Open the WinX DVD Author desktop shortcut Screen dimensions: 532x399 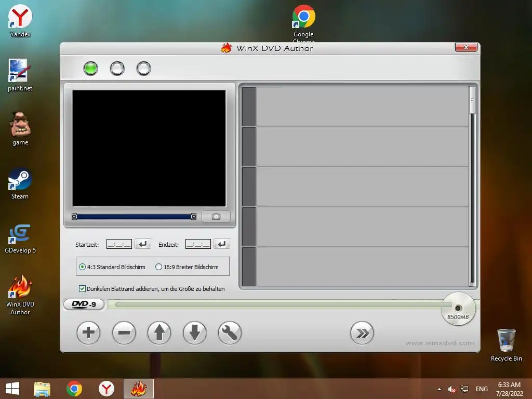[20, 295]
